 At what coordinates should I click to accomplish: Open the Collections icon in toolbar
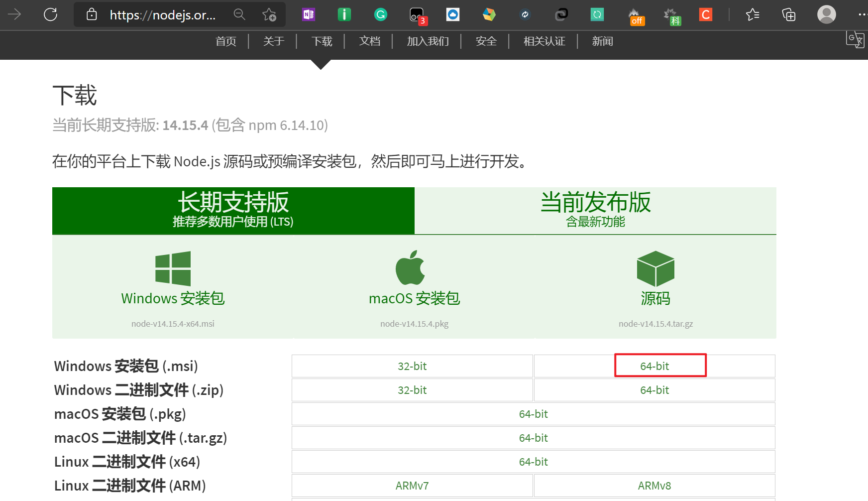(x=789, y=14)
